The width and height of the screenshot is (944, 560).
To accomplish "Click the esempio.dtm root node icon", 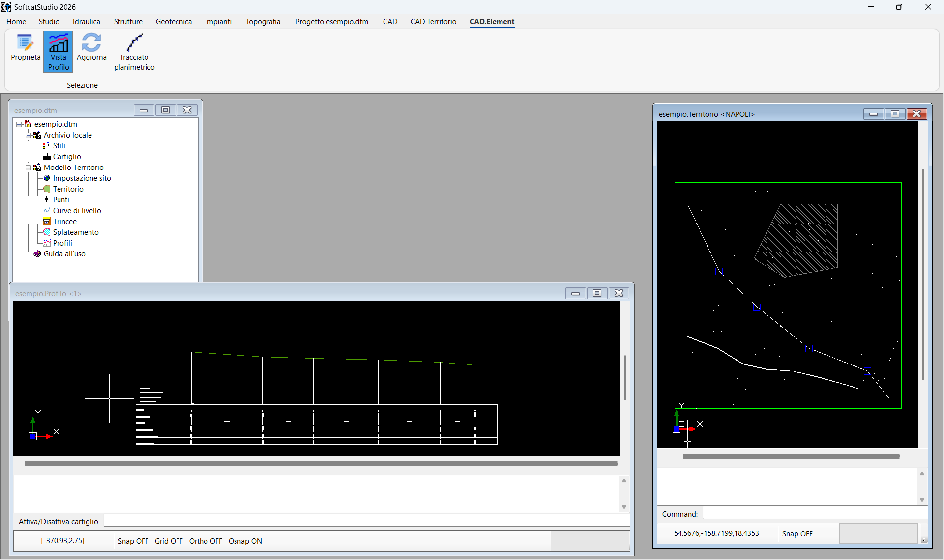I will tap(28, 124).
